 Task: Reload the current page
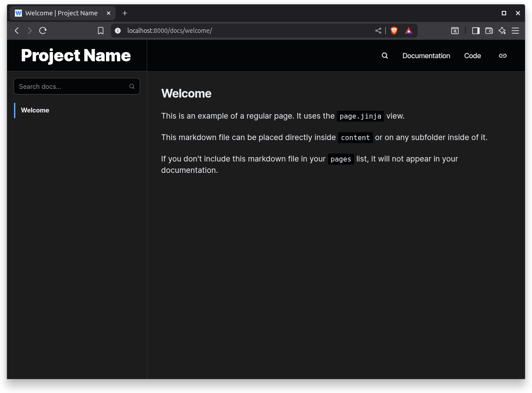43,31
